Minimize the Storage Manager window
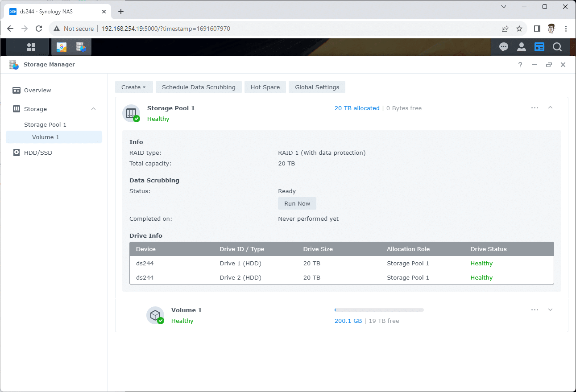576x392 pixels. point(535,65)
